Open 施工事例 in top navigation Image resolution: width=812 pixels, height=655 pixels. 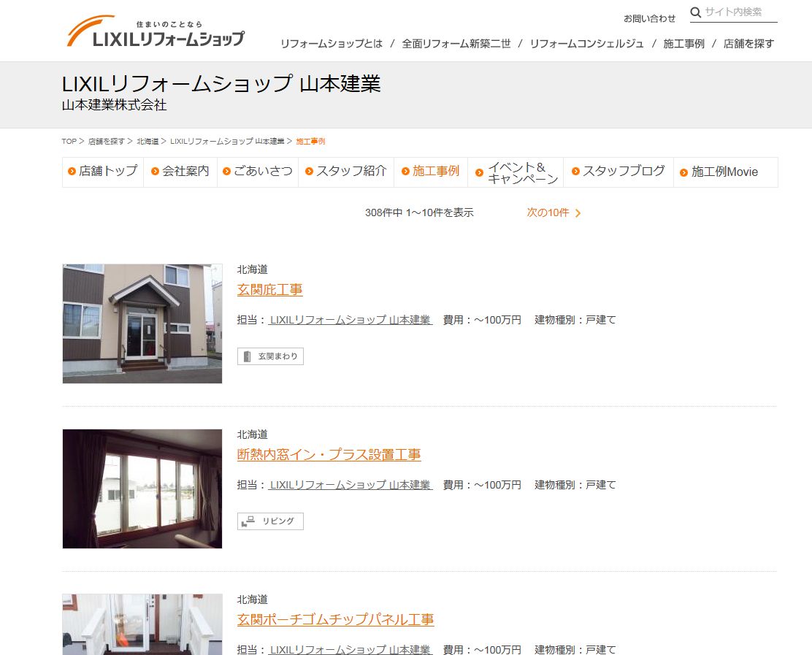coord(683,44)
